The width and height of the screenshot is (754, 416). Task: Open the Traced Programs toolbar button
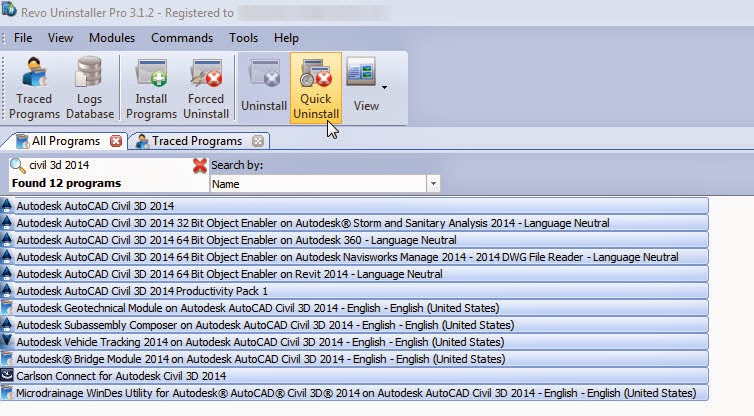34,88
